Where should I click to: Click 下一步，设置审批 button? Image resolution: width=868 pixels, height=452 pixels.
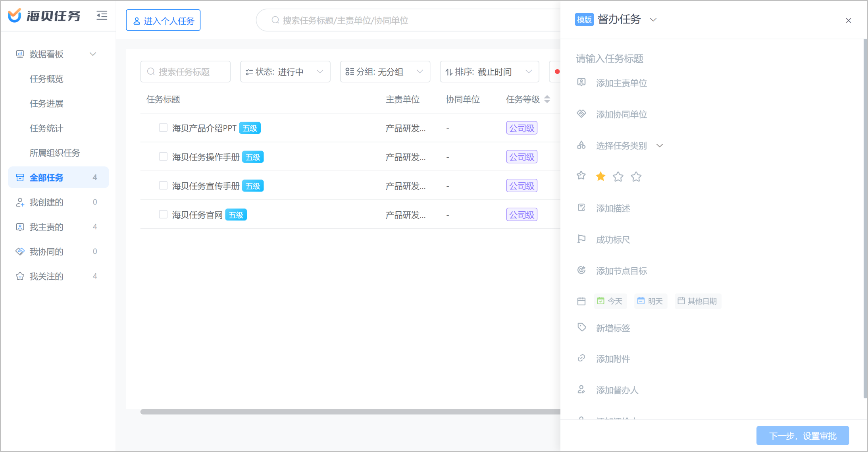[803, 435]
